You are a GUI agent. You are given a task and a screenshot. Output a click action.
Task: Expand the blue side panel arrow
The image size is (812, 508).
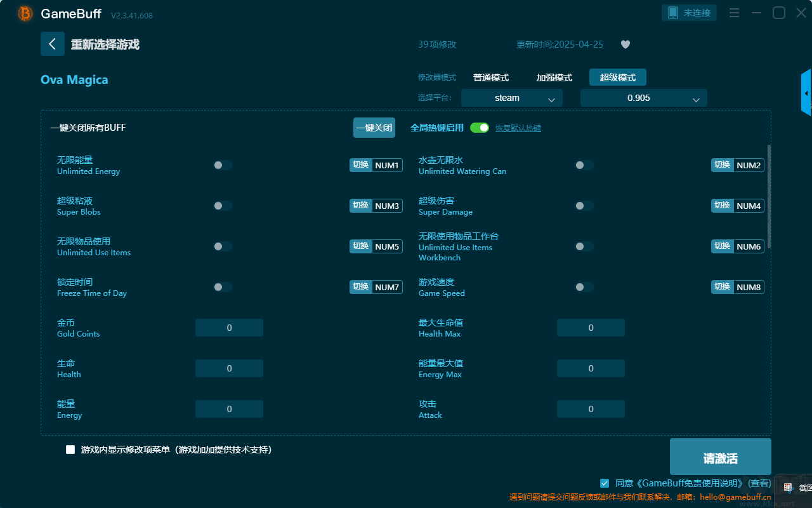[806, 93]
